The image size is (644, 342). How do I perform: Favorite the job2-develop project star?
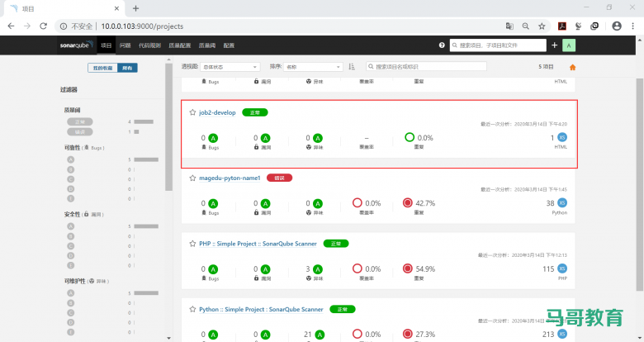point(192,112)
